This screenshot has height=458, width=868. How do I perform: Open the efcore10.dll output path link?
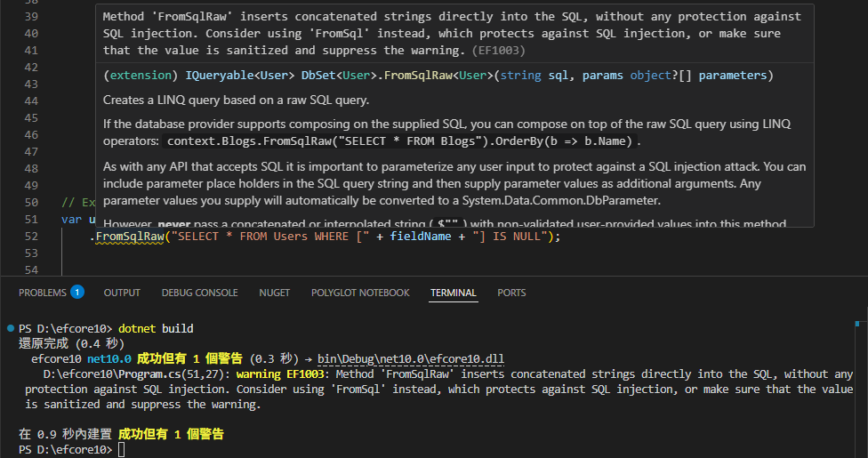[x=411, y=359]
